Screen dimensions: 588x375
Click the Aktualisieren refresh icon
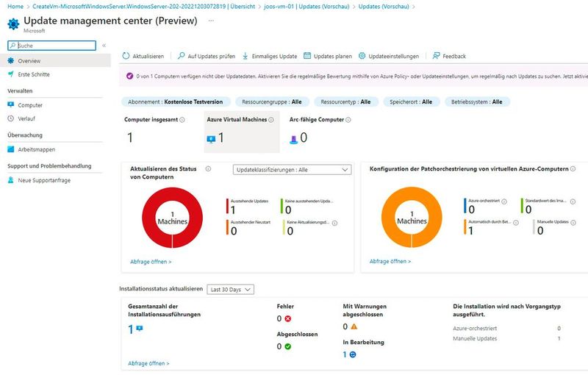(126, 56)
